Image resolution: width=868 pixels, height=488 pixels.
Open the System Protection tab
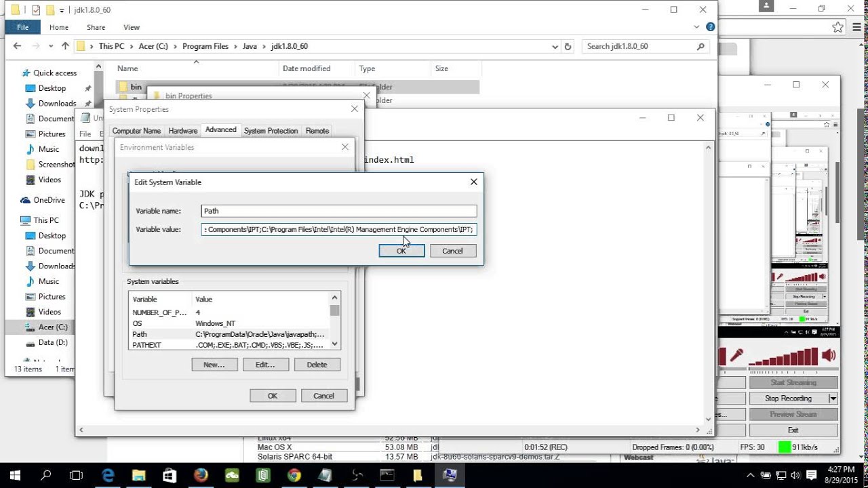point(271,131)
